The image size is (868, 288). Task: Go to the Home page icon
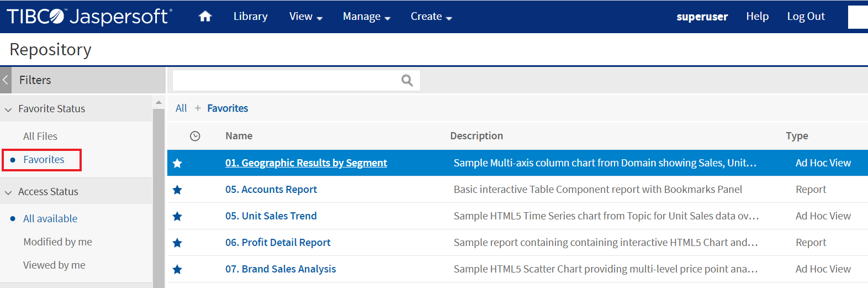[x=205, y=17]
